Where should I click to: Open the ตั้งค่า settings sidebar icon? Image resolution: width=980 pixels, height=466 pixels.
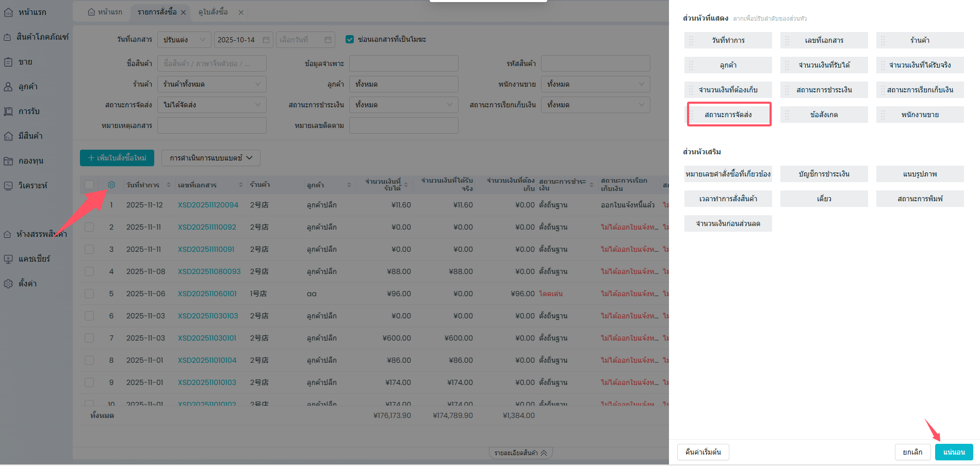click(9, 283)
